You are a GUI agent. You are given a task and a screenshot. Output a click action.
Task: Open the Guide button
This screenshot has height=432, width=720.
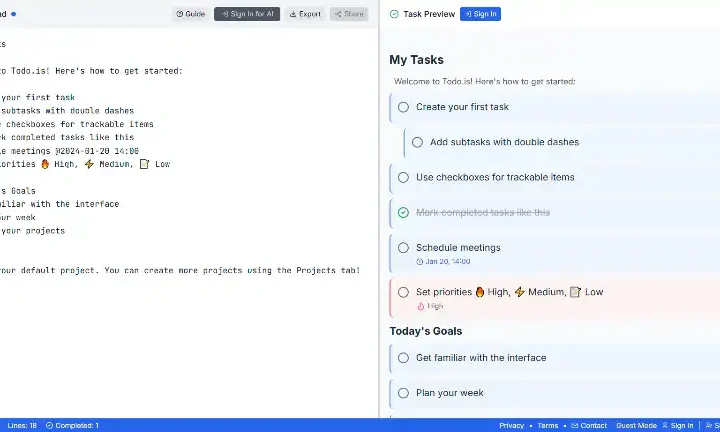pos(191,14)
